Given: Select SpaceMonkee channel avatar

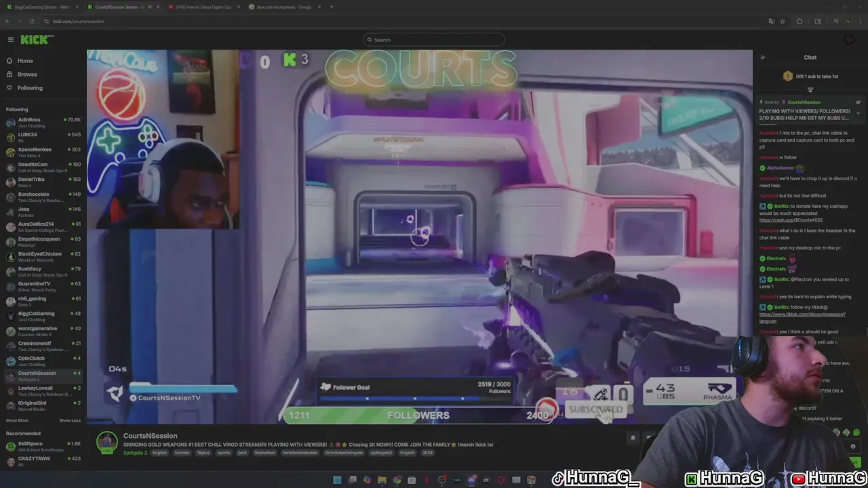Looking at the screenshot, I should [x=10, y=152].
